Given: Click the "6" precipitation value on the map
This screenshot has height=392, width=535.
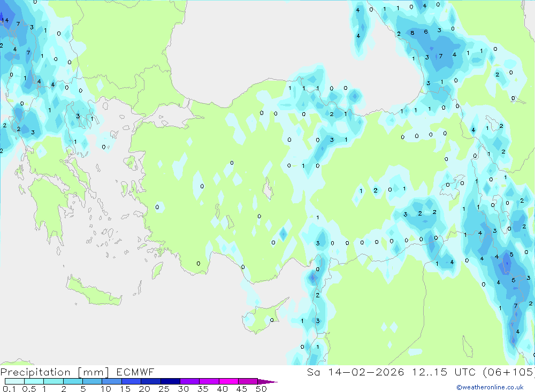Looking at the screenshot, I should click(x=425, y=32).
